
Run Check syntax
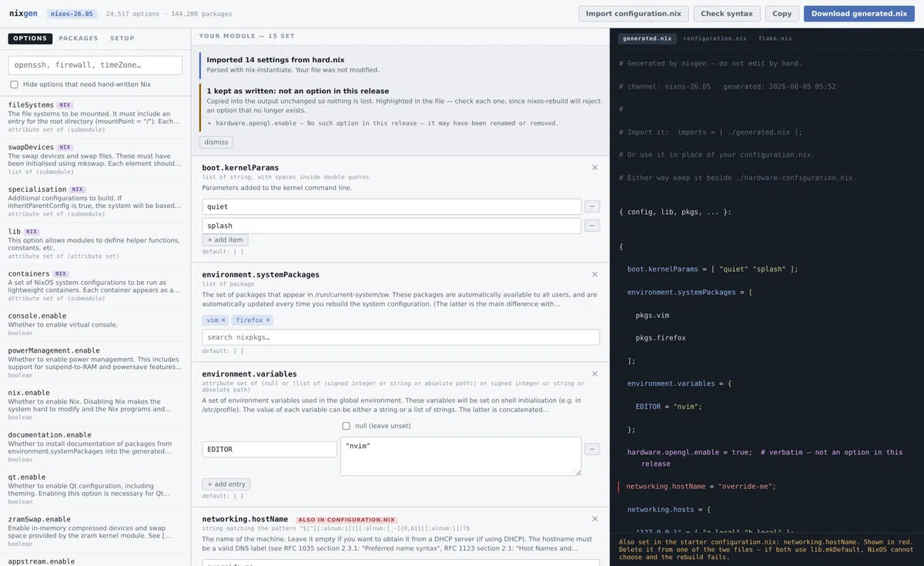(727, 14)
